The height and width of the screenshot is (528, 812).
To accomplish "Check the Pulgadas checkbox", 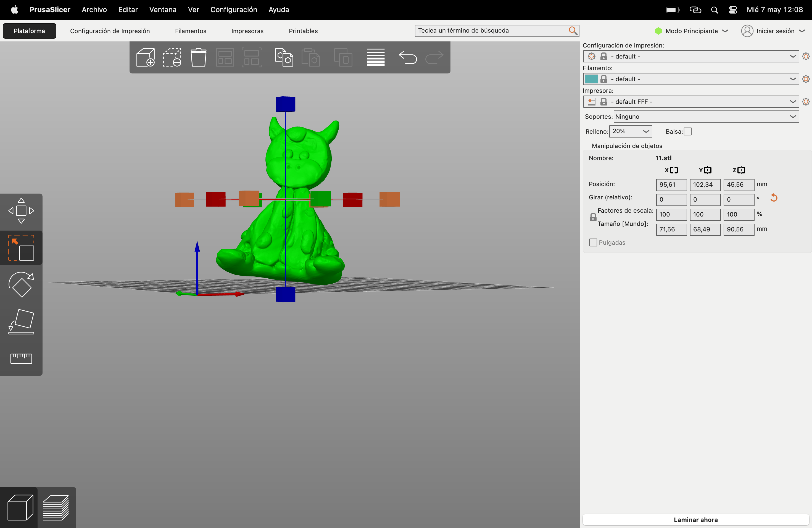I will [x=593, y=242].
